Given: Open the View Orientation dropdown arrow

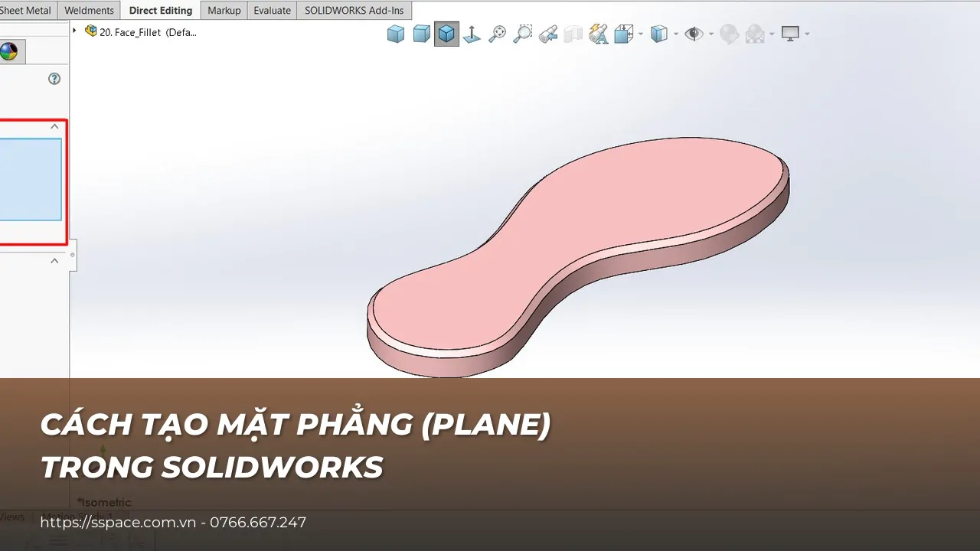Looking at the screenshot, I should click(x=641, y=34).
